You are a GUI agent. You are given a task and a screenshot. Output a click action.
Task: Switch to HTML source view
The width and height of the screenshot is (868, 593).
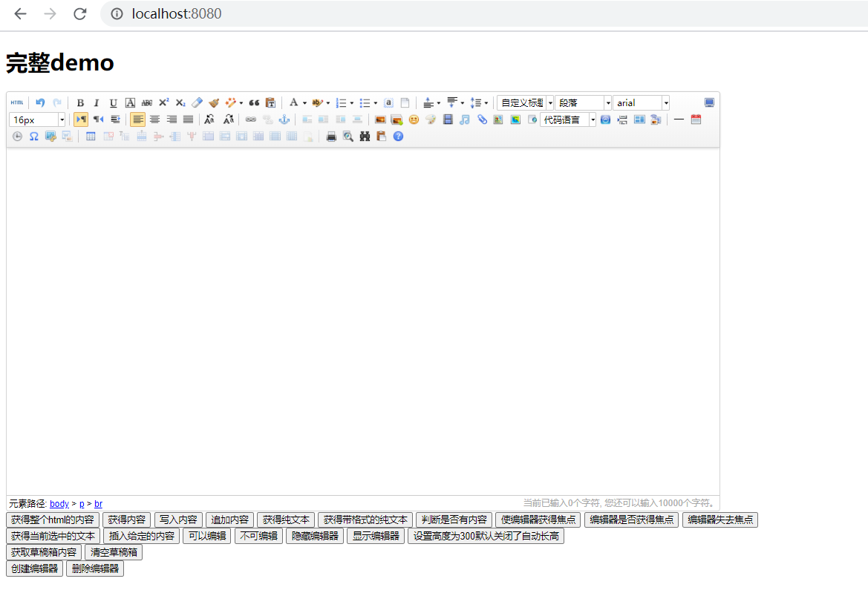pyautogui.click(x=17, y=103)
